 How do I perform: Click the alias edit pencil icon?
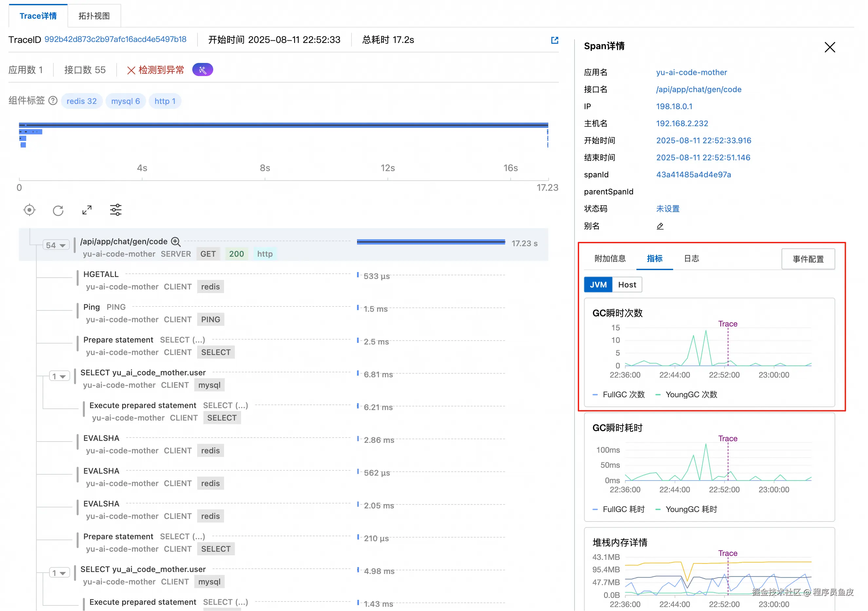660,226
